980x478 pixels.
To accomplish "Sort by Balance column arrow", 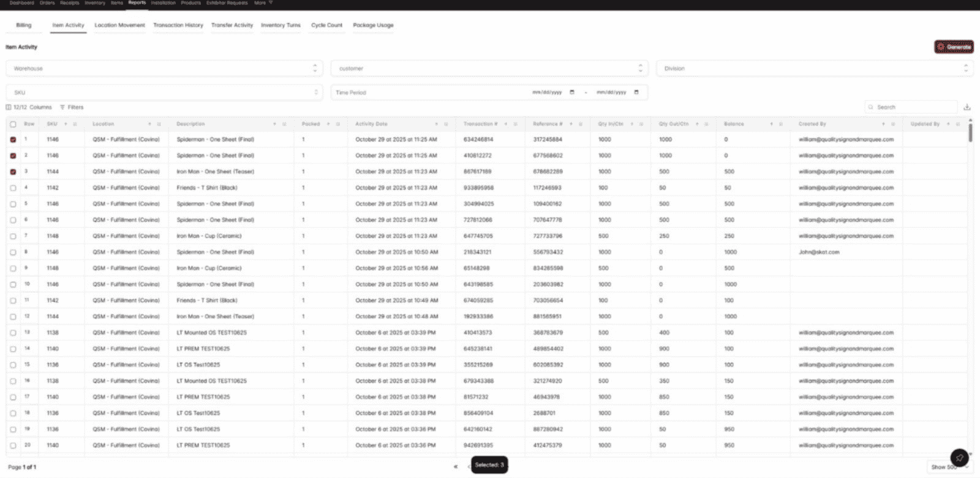I will tap(771, 124).
